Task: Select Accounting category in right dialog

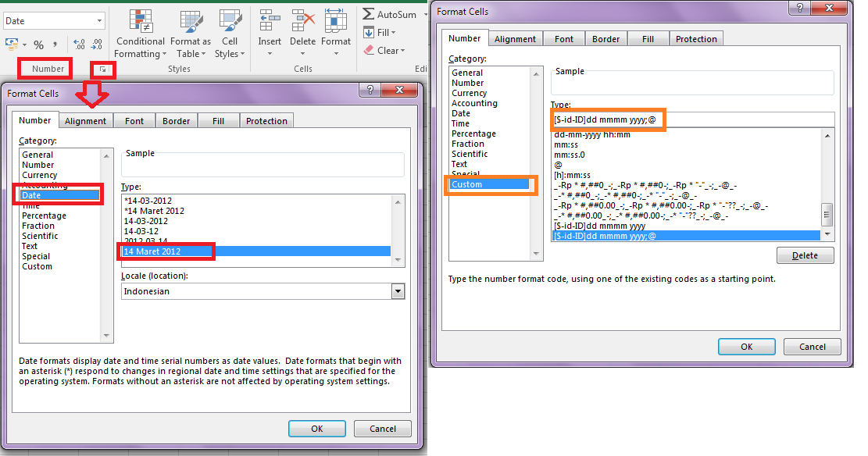Action: tap(474, 103)
